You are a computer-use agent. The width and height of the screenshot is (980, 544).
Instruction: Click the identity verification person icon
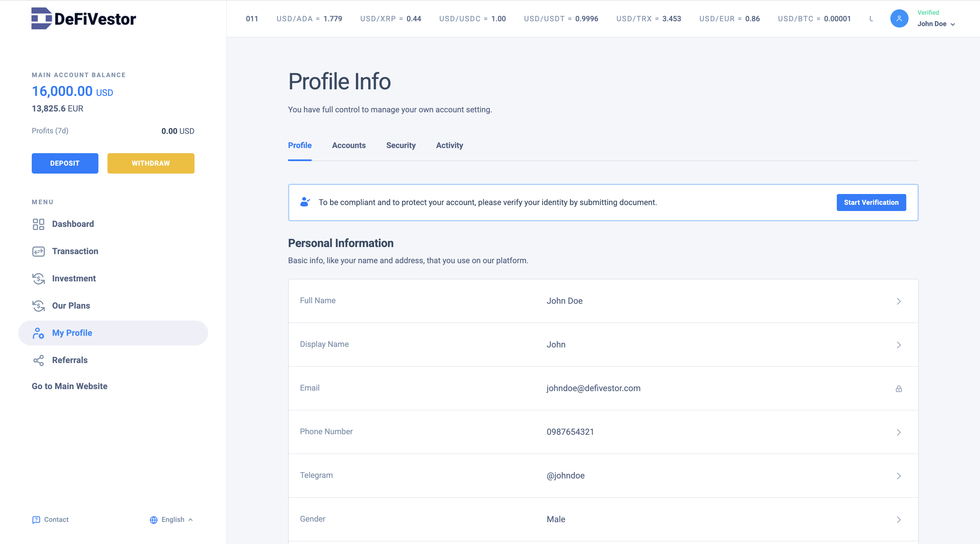(305, 202)
